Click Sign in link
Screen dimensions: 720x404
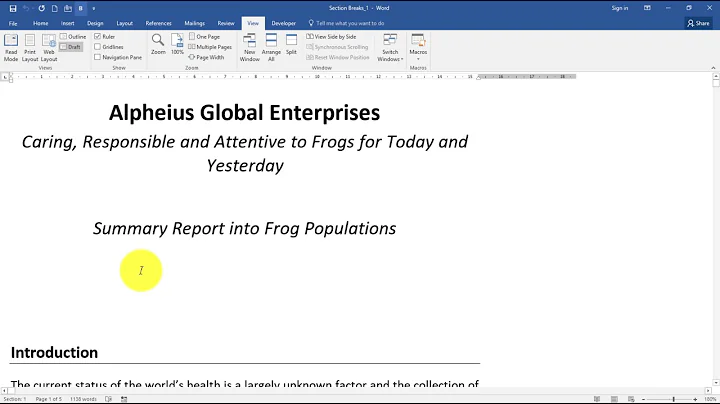[619, 8]
